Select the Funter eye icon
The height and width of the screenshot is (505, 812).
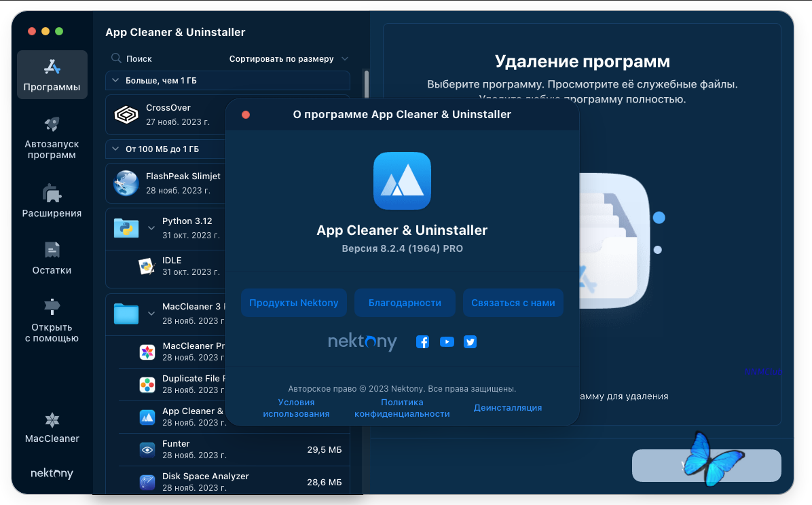147,449
